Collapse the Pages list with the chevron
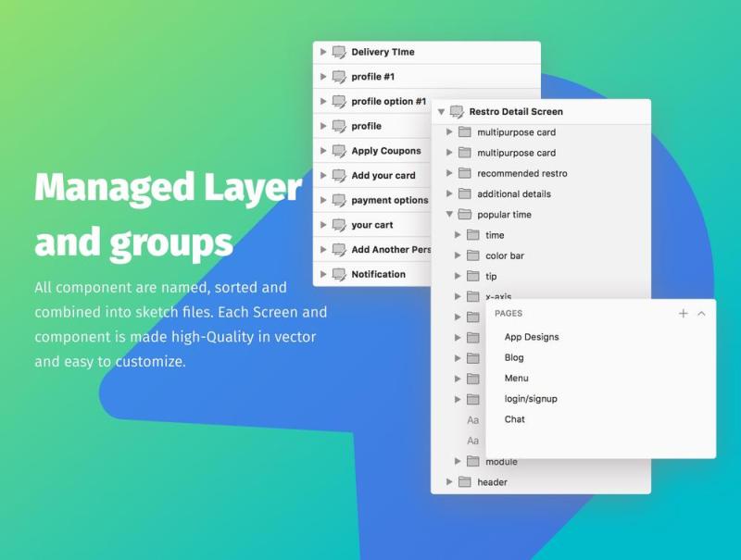The width and height of the screenshot is (741, 560). pos(701,314)
